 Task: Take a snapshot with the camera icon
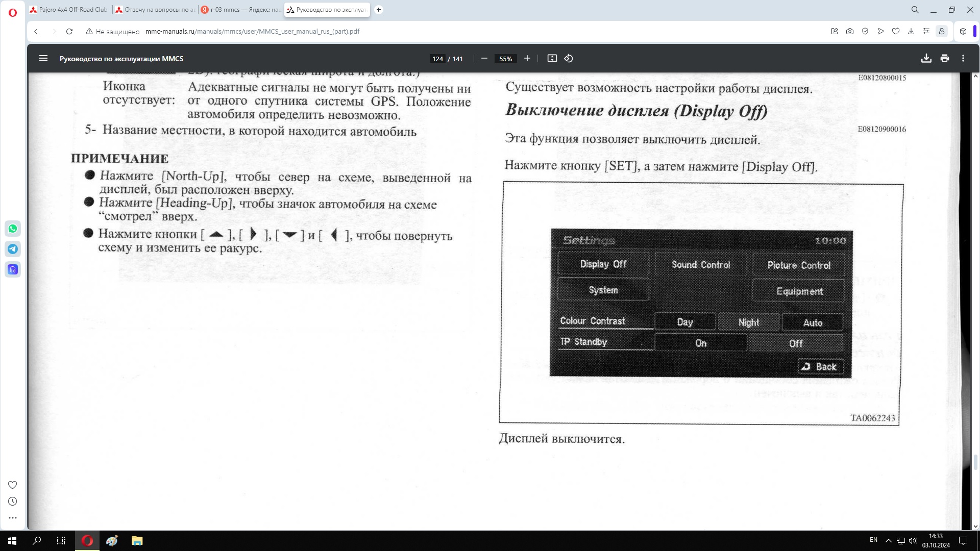(850, 31)
